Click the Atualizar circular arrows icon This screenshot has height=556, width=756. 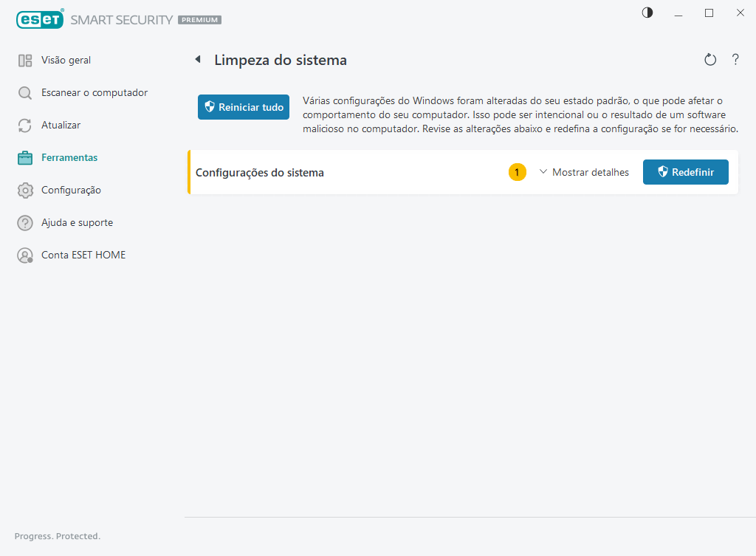point(25,126)
